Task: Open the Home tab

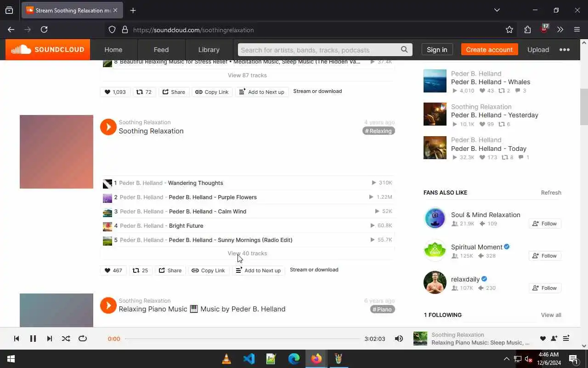Action: (113, 50)
